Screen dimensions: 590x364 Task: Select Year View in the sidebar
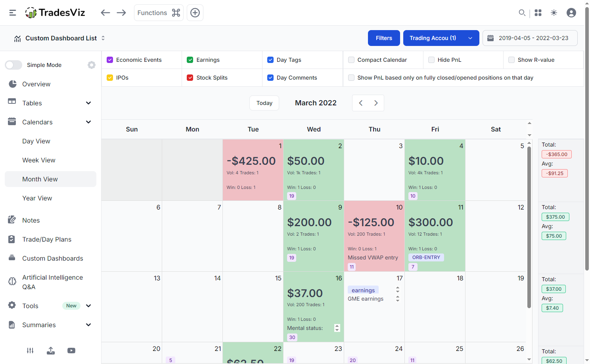37,198
